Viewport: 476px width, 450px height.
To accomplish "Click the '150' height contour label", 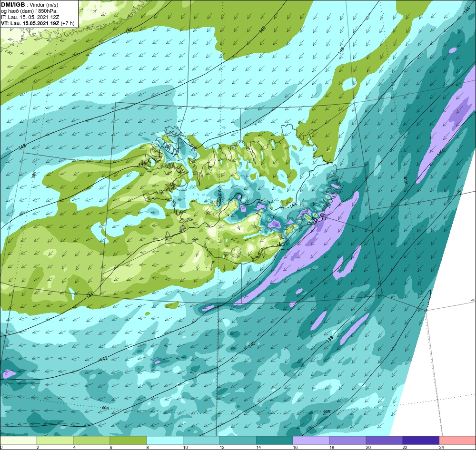I will pos(129,30).
